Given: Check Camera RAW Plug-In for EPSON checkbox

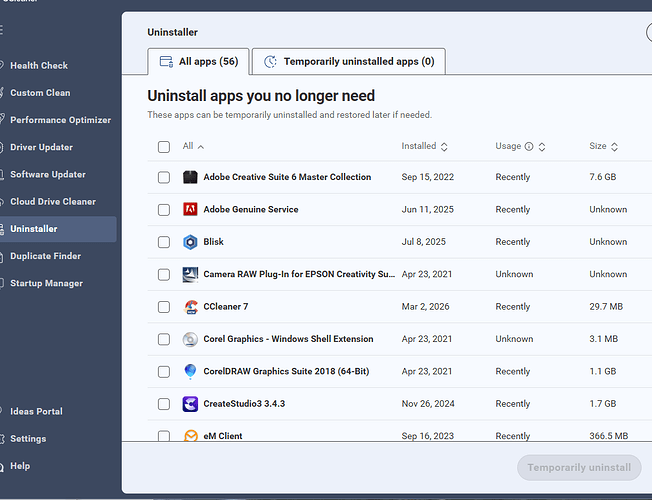Looking at the screenshot, I should (164, 275).
